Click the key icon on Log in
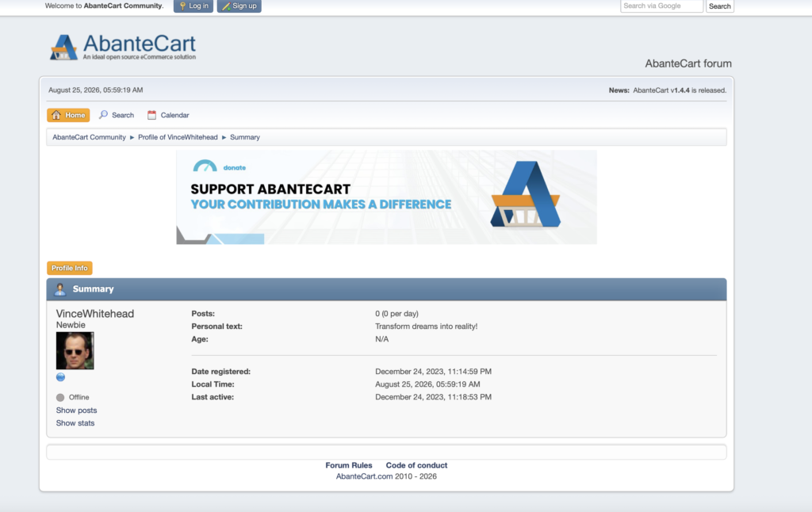This screenshot has width=812, height=512. coord(182,6)
